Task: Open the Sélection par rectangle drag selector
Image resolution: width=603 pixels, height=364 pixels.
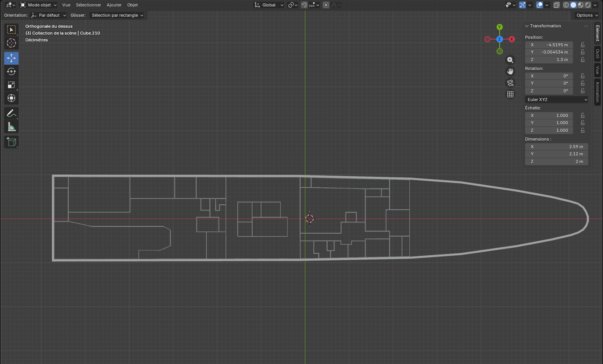Action: [117, 15]
